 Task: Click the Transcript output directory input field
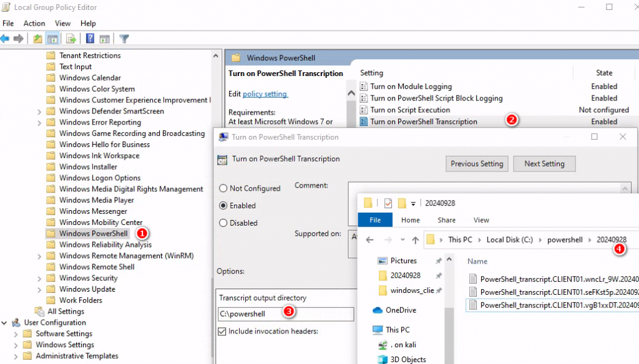[x=286, y=314]
